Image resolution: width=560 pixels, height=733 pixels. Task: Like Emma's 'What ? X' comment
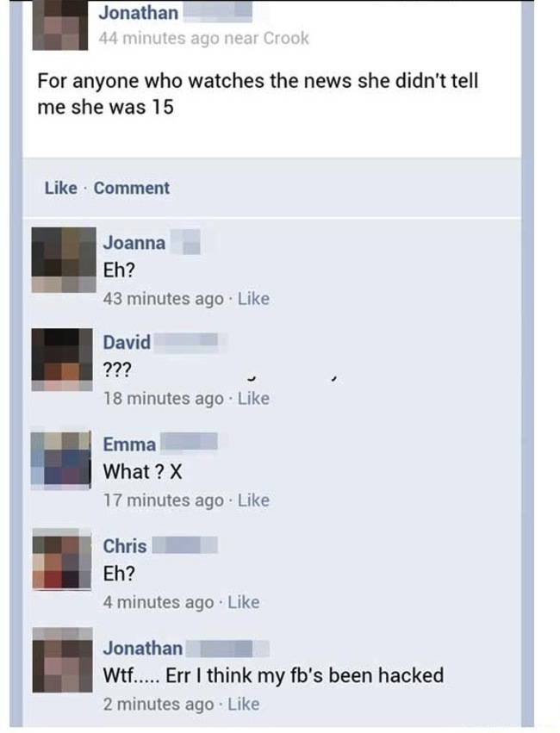pos(254,500)
